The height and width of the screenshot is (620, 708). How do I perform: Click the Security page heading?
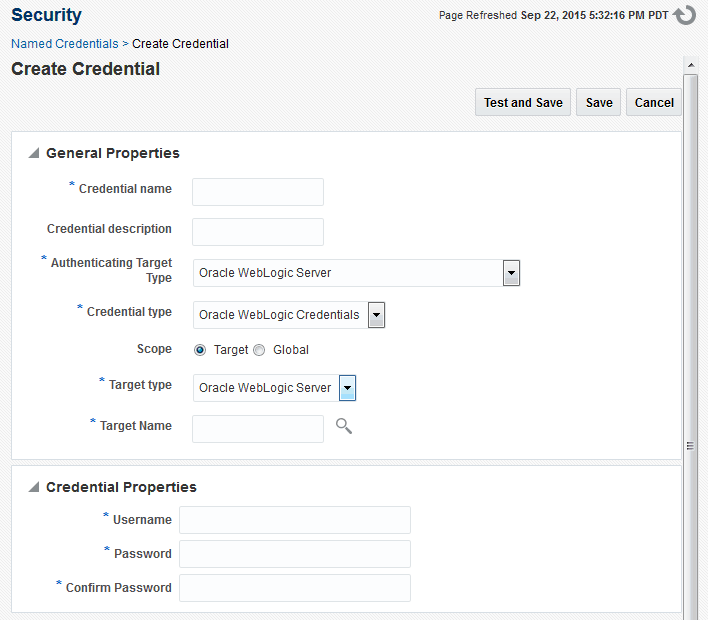click(x=47, y=15)
